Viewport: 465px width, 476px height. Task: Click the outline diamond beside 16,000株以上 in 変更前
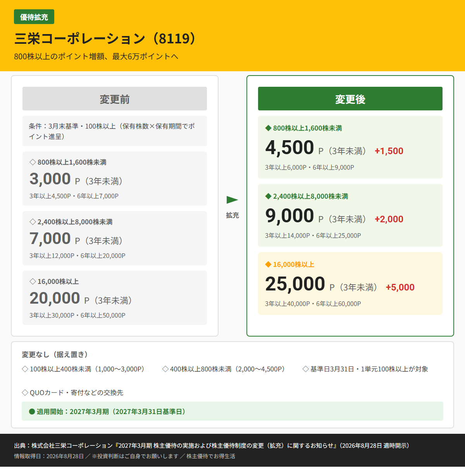point(33,282)
